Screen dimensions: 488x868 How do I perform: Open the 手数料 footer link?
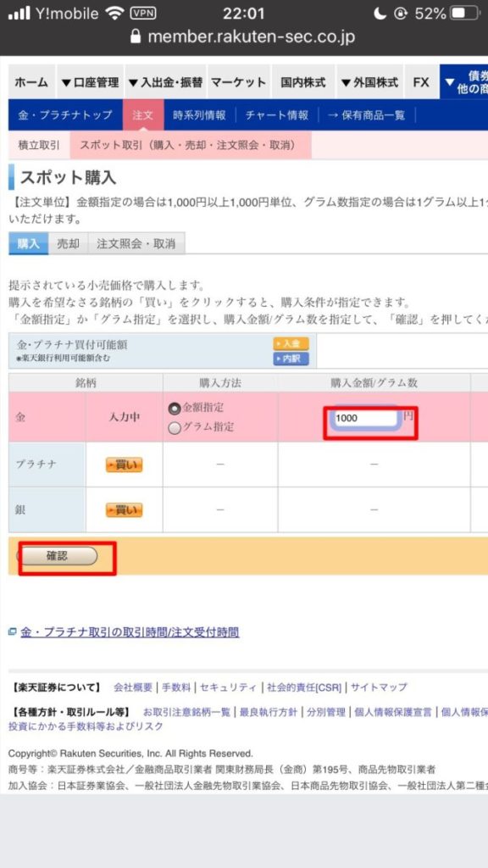click(x=176, y=687)
